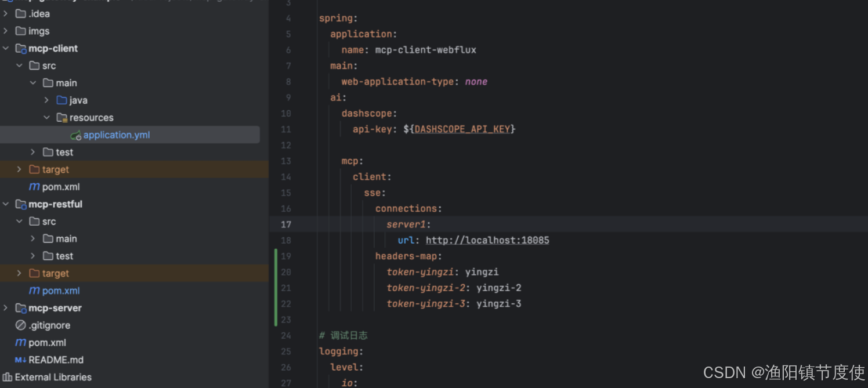The width and height of the screenshot is (868, 388).
Task: Collapse the main folder under mcp-client
Action: [33, 83]
